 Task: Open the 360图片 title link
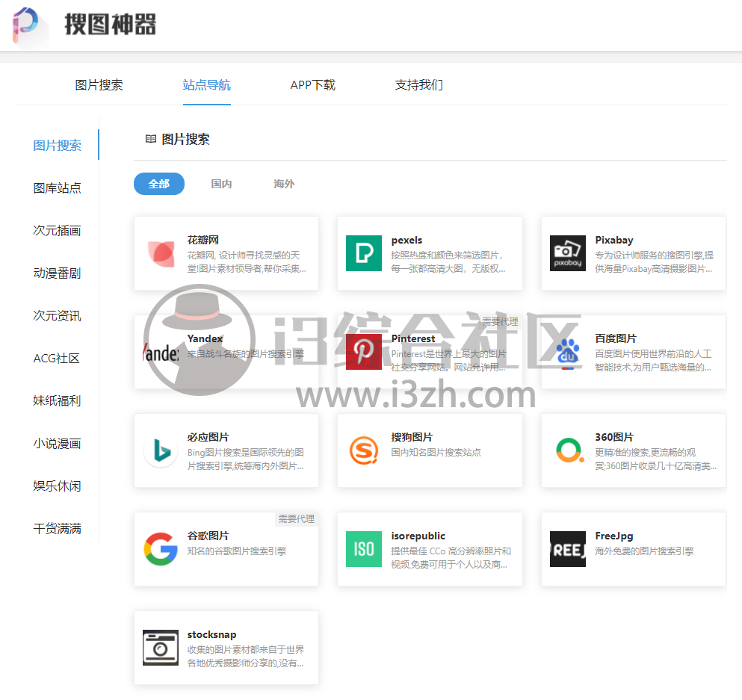tap(614, 438)
